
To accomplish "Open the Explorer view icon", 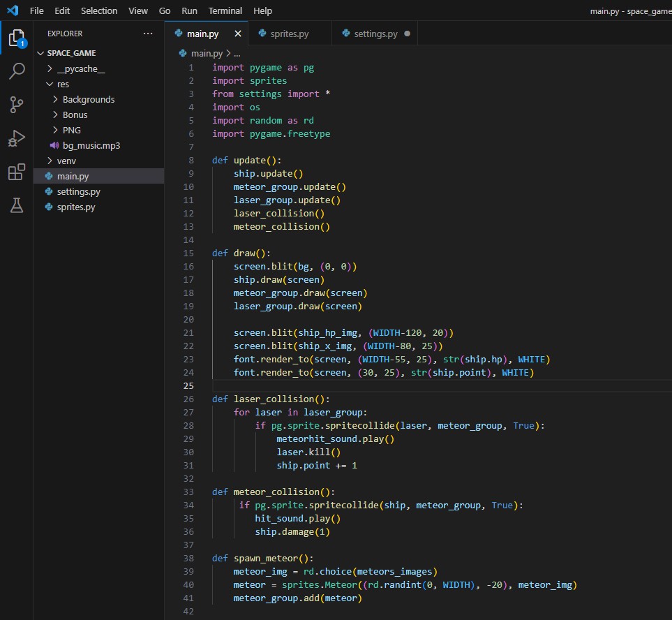I will tap(17, 38).
